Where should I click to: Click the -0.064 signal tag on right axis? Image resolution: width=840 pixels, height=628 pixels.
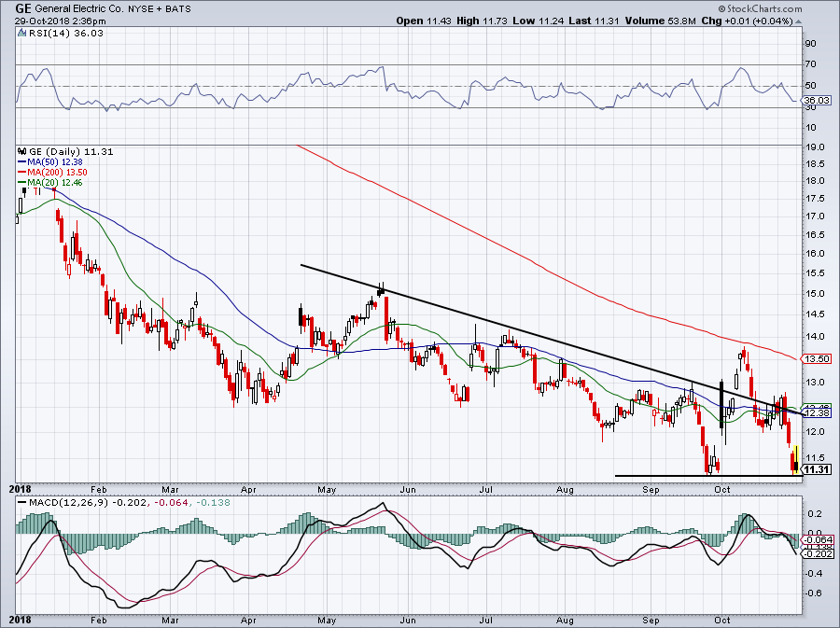[x=817, y=539]
